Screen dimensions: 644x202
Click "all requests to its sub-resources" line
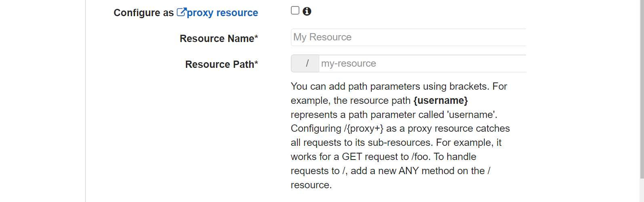(x=362, y=143)
